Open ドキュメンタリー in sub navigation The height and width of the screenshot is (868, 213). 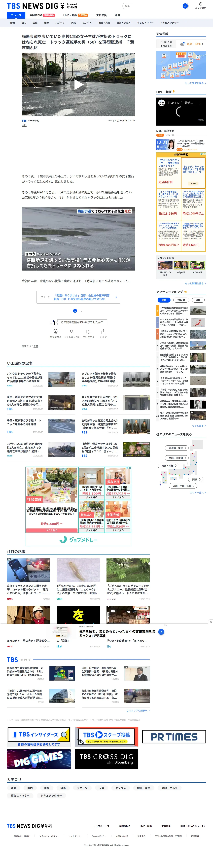[x=170, y=23]
